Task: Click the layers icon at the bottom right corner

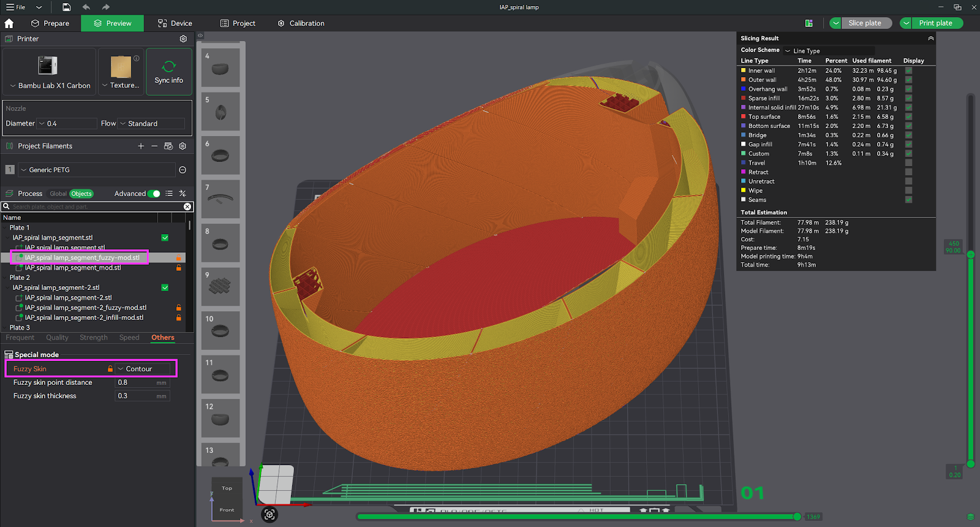Action: [x=970, y=517]
